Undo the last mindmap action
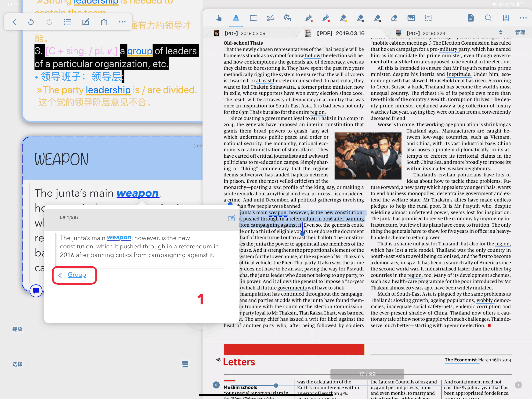 tap(31, 22)
